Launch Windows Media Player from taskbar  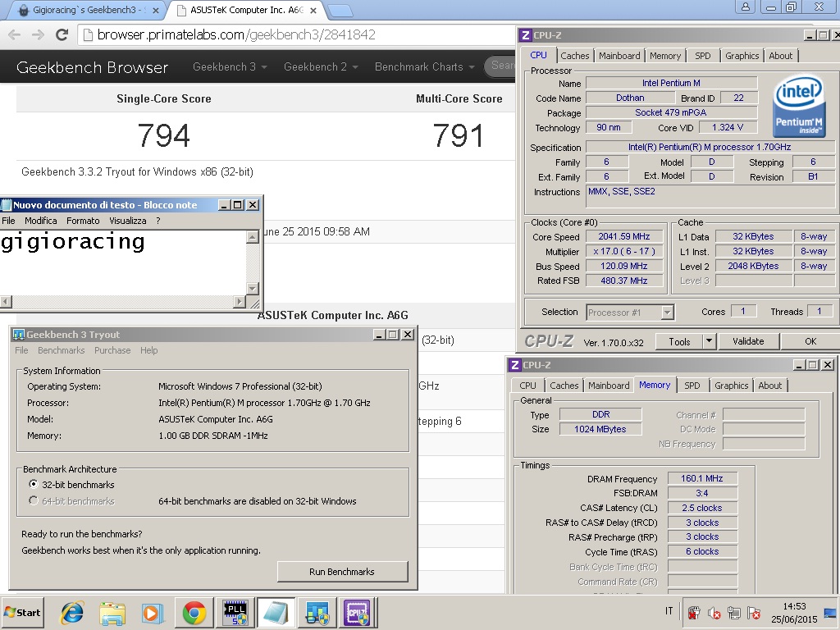tap(153, 613)
